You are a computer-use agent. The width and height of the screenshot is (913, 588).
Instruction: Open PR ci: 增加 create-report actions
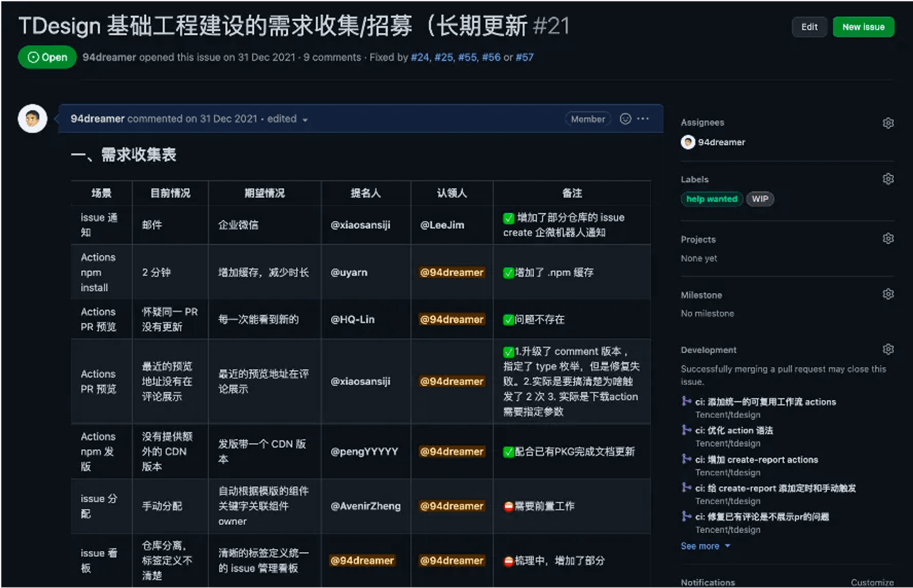[756, 459]
